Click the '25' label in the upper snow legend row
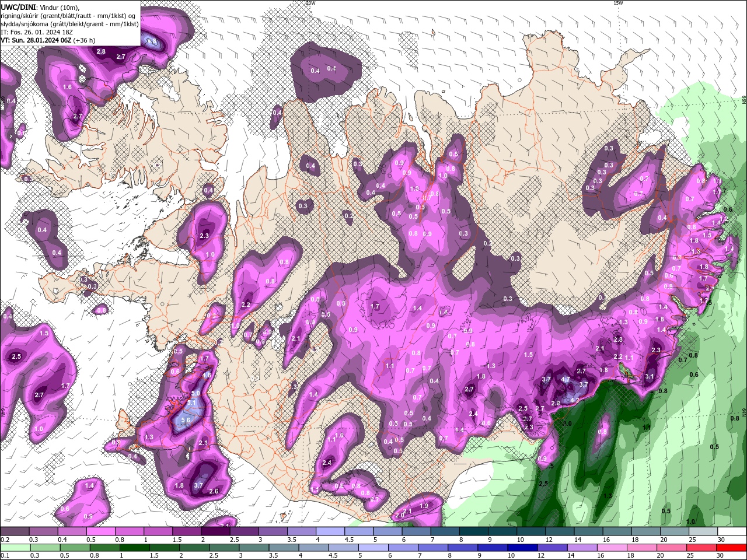This screenshot has height=560, width=747. point(693,540)
